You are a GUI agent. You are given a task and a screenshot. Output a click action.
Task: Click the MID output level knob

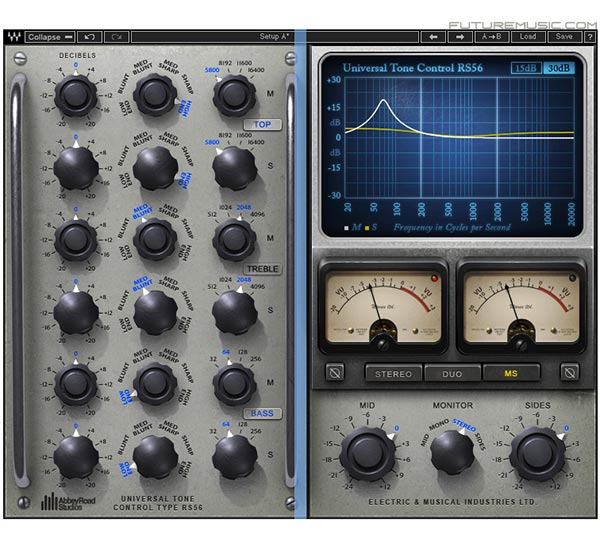[367, 454]
